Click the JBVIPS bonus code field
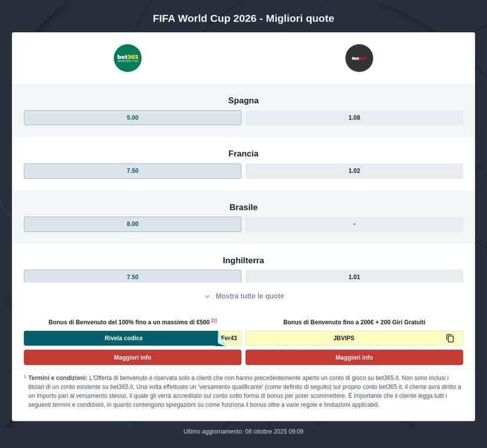This screenshot has height=448, width=487. click(344, 338)
